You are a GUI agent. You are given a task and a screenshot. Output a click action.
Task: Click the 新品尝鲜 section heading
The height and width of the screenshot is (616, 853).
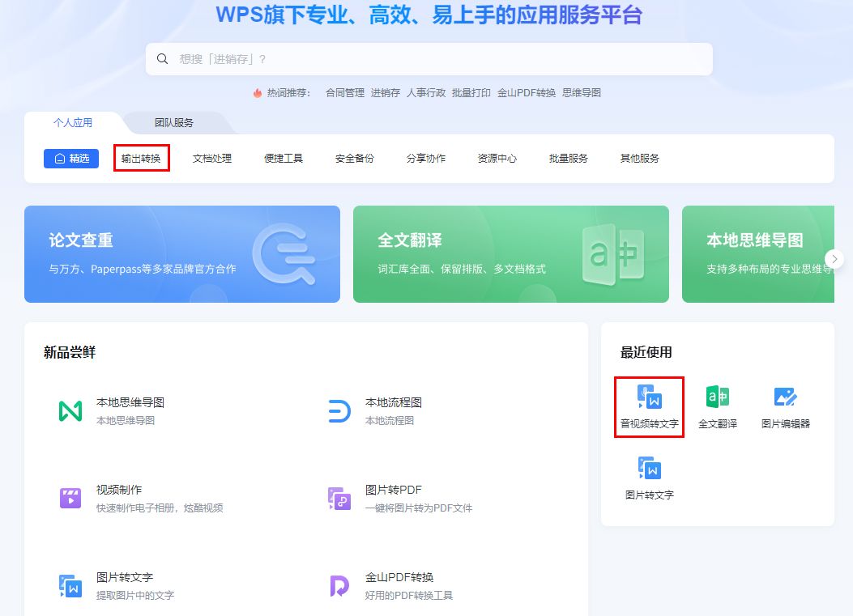70,352
